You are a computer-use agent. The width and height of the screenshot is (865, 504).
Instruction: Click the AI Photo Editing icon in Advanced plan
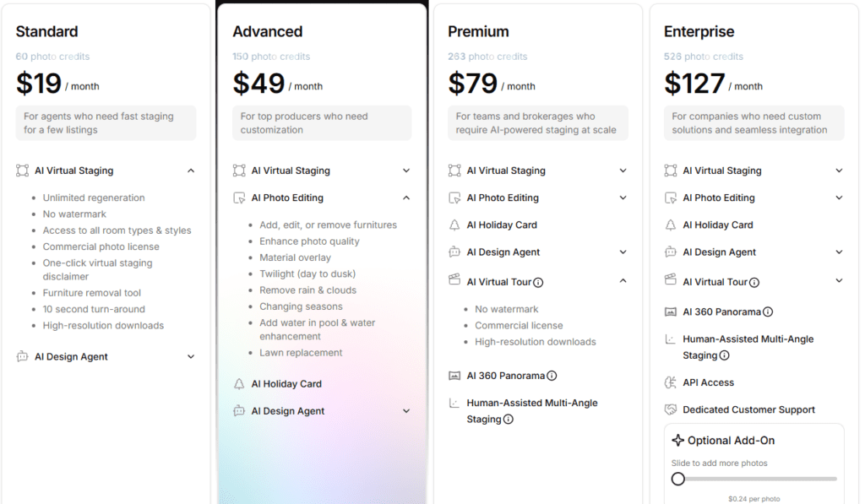pyautogui.click(x=237, y=198)
